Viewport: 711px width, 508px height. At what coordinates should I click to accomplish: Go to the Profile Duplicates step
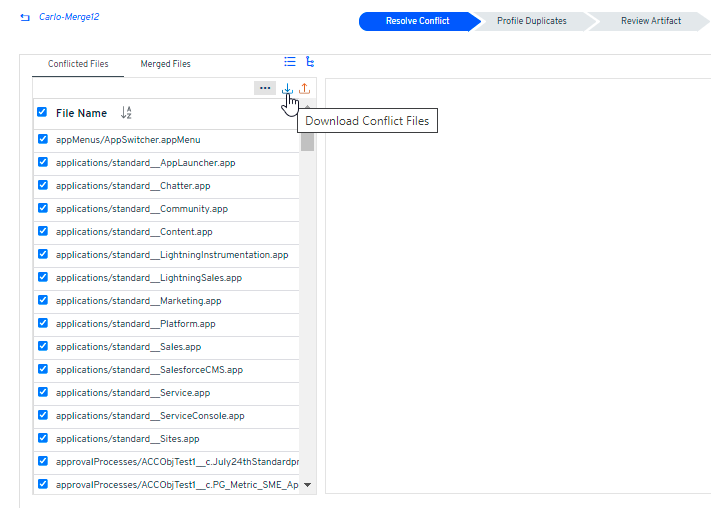tap(531, 21)
